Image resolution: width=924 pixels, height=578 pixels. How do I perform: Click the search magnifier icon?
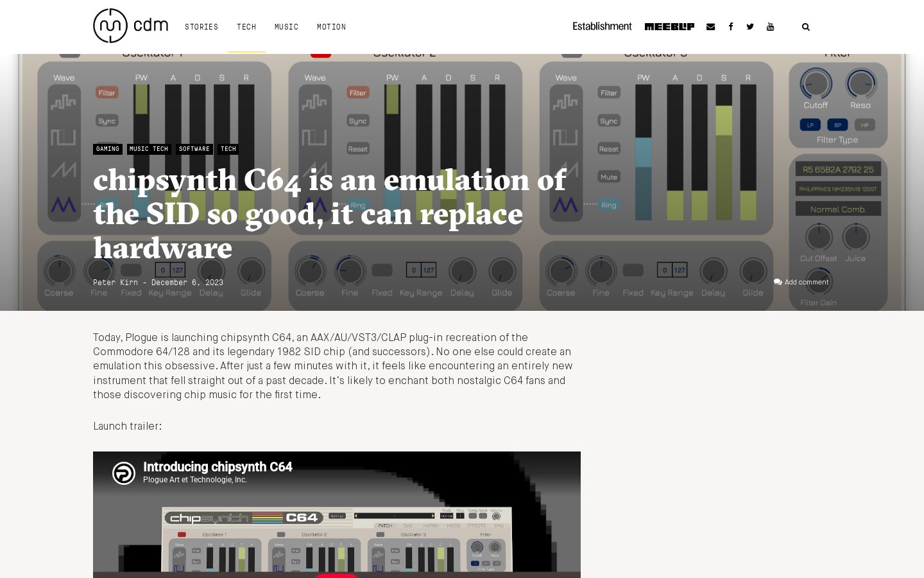point(806,27)
